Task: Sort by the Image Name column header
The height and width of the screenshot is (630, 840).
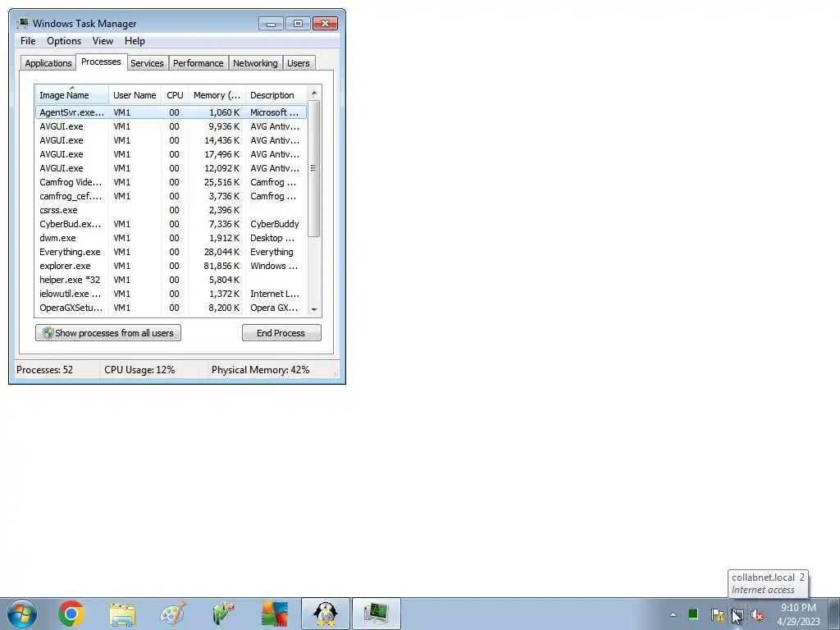Action: pos(72,95)
